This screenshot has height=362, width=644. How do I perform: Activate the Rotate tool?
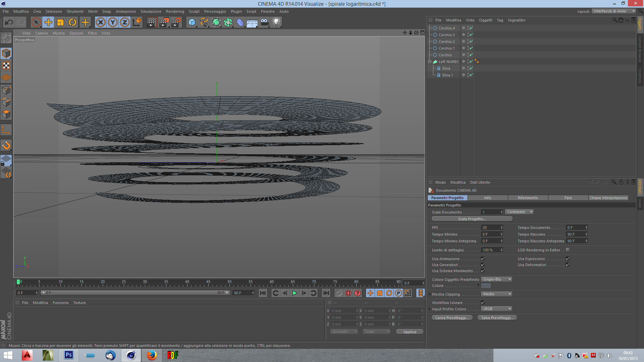coord(72,22)
